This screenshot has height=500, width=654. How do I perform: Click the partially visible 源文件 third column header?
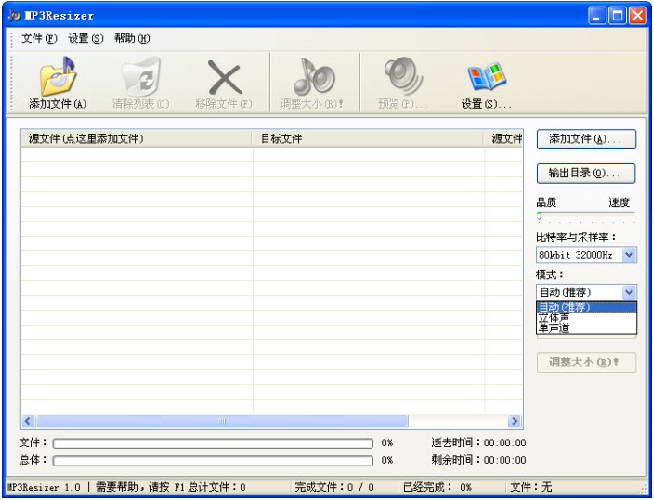[503, 138]
